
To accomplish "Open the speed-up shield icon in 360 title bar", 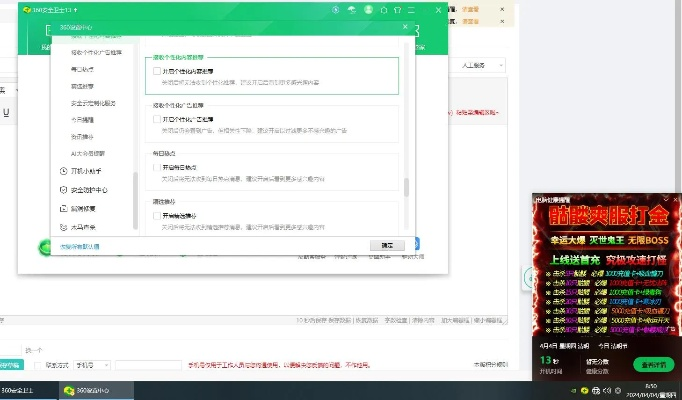I will coord(335,10).
